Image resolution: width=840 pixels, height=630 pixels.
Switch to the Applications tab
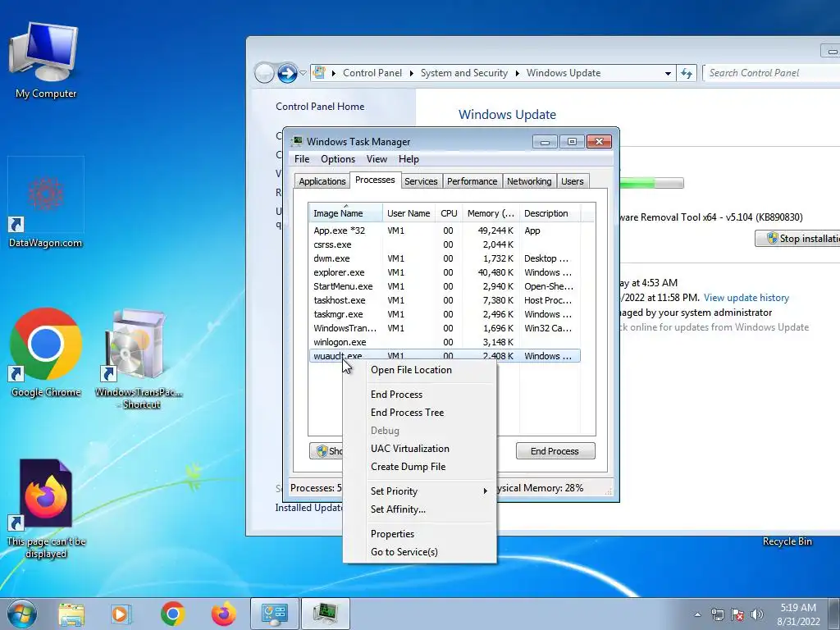pos(322,181)
